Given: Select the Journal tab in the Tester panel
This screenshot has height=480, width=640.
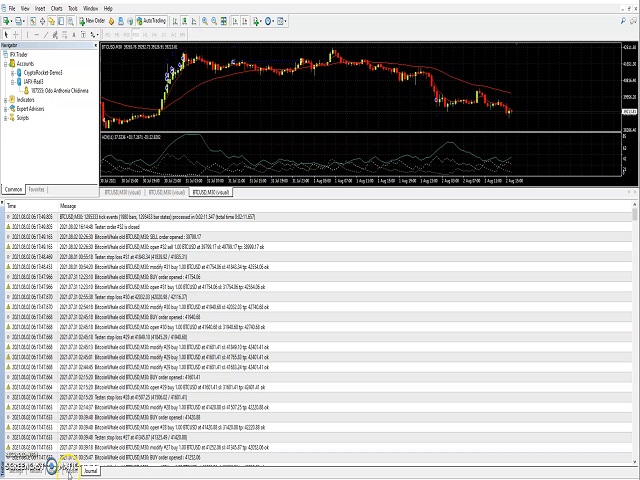Looking at the screenshot, I should coord(91,471).
